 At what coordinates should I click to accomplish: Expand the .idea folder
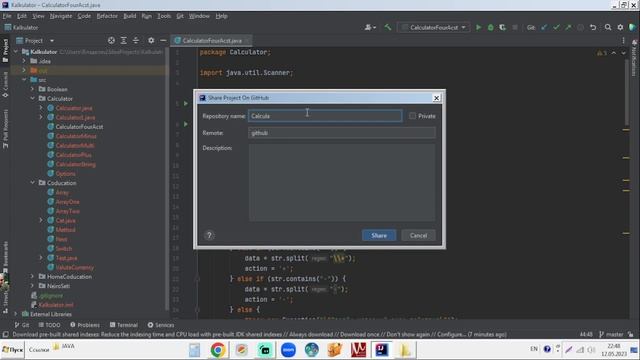coord(24,61)
